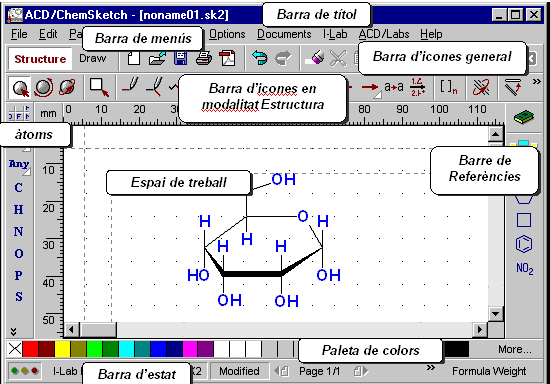
Task: Go to previous page arrow
Action: (x=281, y=371)
